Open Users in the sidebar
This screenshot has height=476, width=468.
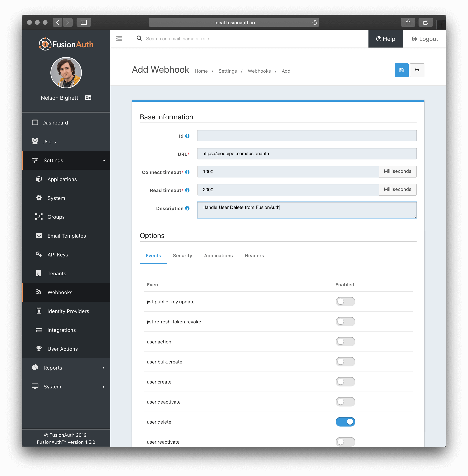coord(66,141)
